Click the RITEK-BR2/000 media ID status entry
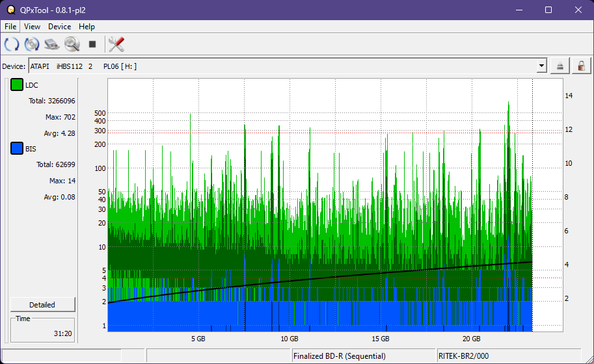 click(464, 356)
